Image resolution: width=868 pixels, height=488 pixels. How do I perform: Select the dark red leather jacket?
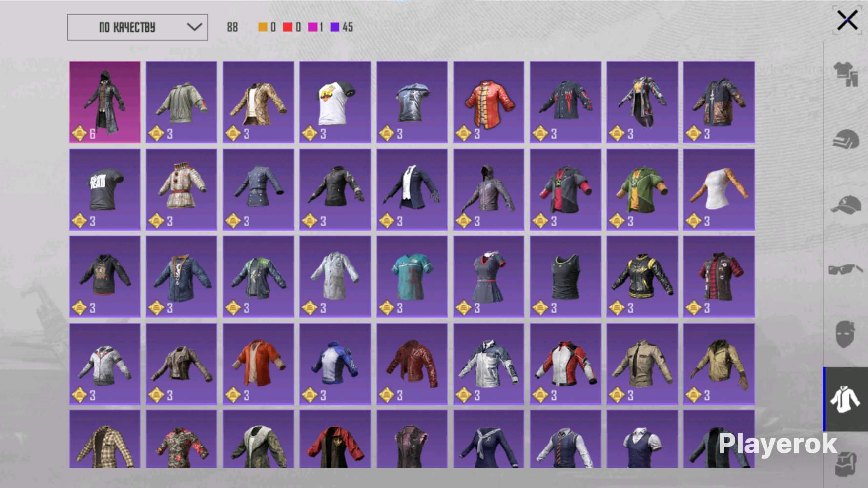[x=412, y=364]
